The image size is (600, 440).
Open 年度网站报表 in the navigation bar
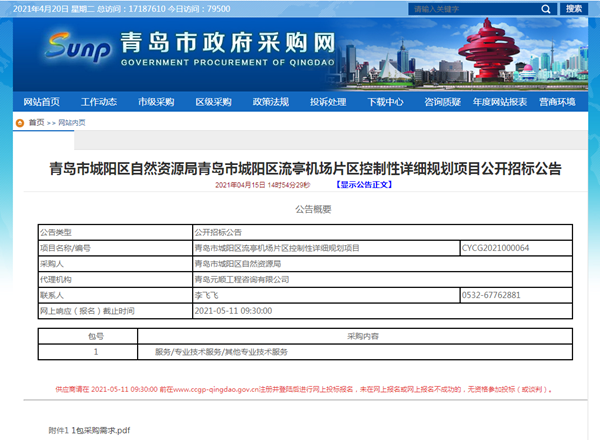click(x=500, y=102)
